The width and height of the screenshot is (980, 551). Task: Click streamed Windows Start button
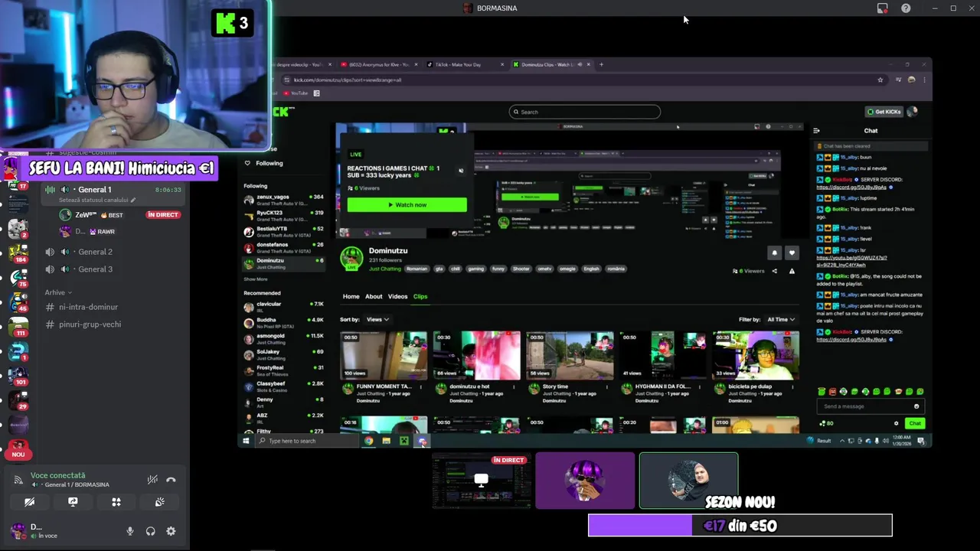[247, 441]
